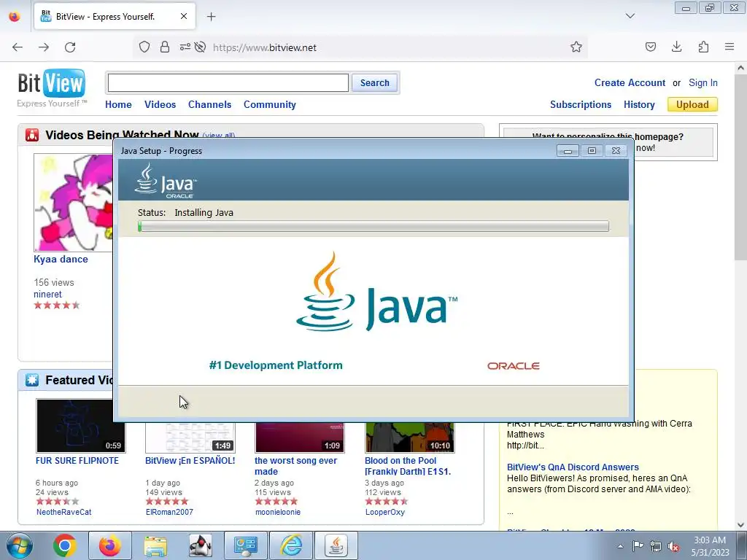
Task: Click the Java installation progress bar
Action: 373,226
